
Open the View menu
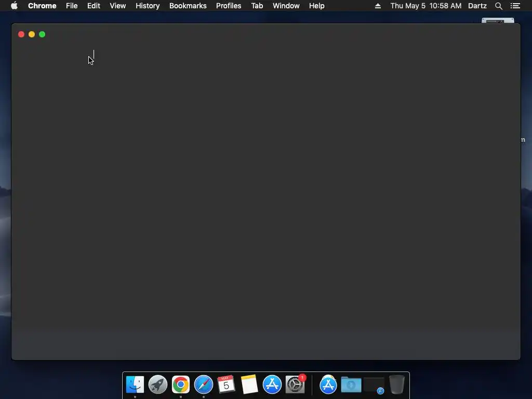pos(118,6)
